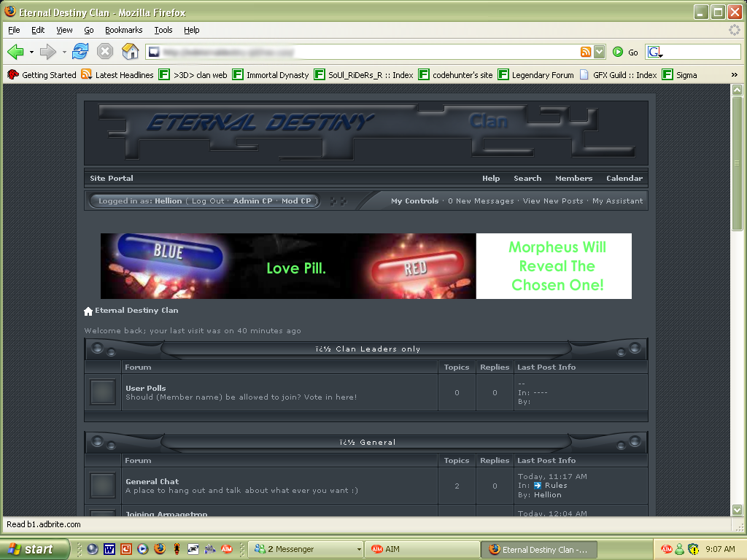Open the View menu

point(64,30)
